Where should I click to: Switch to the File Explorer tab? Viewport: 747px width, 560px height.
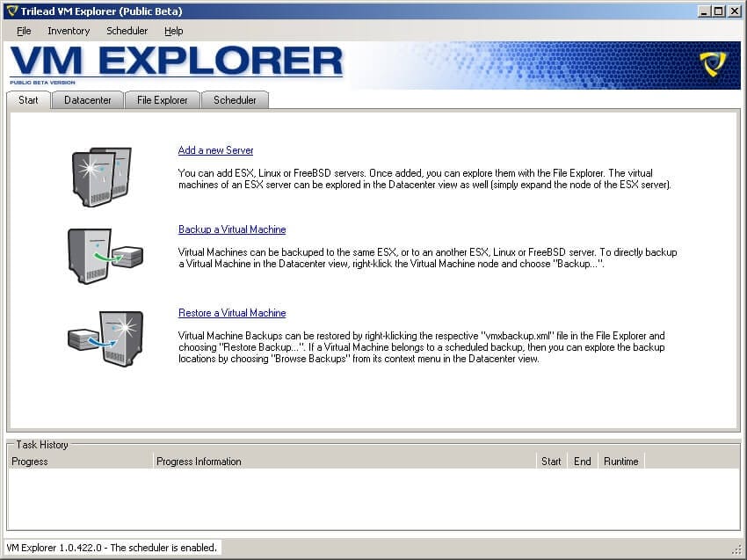[162, 100]
